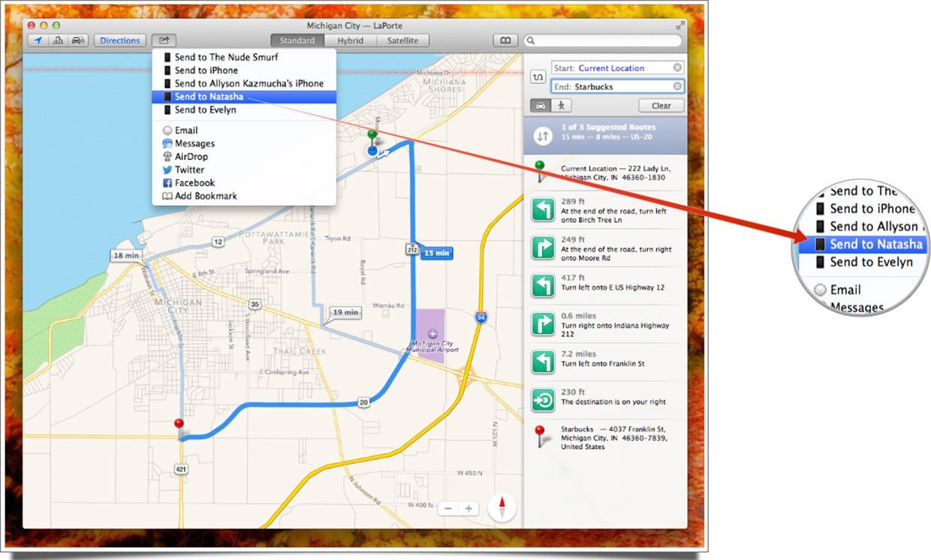
Task: Select the Starbucks 4037 Franklin St step
Action: 605,438
